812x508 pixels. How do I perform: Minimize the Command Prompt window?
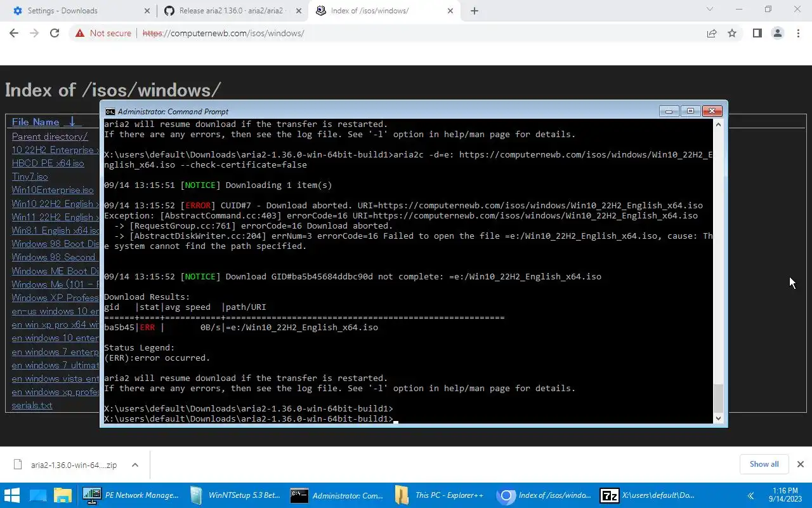pyautogui.click(x=669, y=111)
